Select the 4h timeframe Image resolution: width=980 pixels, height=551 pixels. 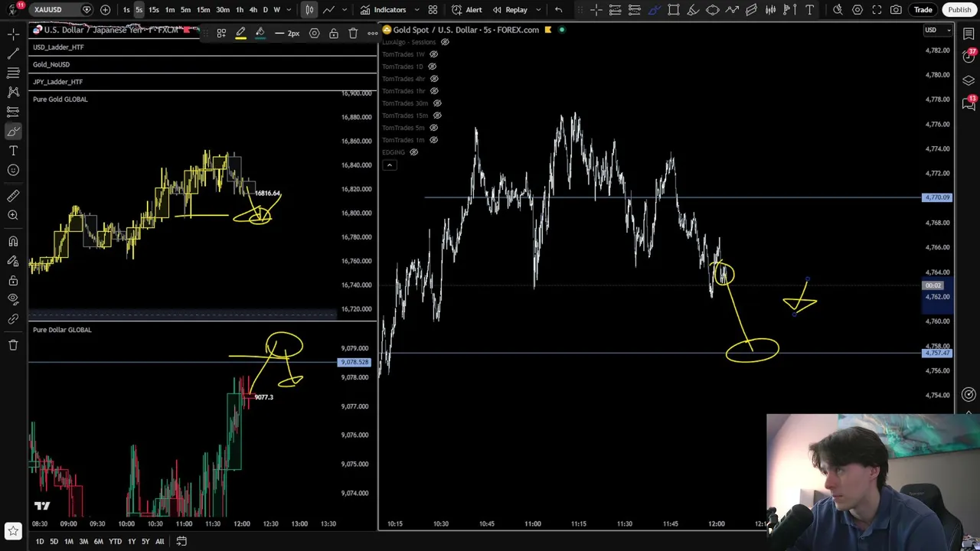coord(253,9)
